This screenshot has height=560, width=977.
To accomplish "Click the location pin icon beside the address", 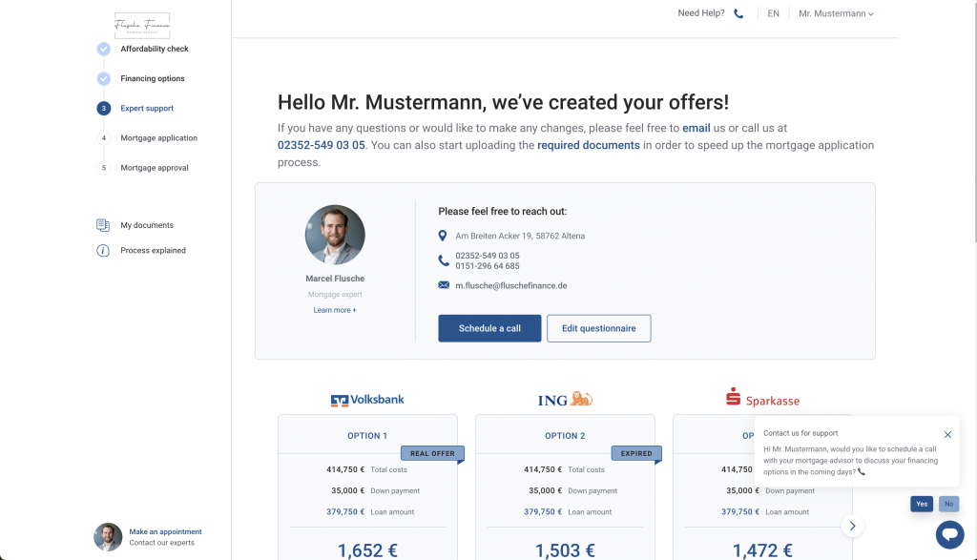I will (442, 235).
